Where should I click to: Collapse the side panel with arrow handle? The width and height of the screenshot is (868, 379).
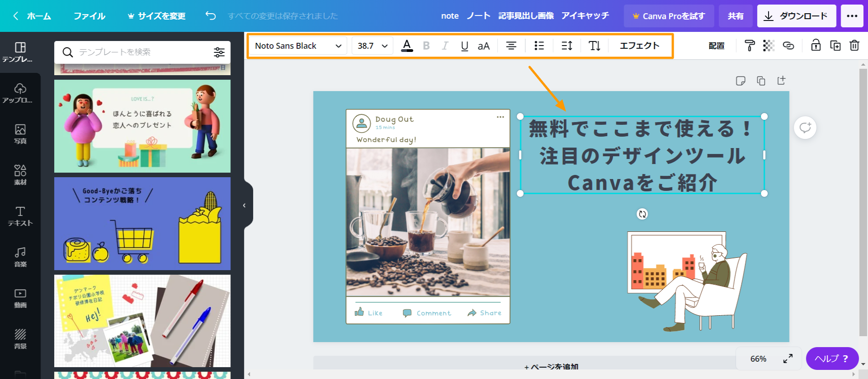coord(244,205)
